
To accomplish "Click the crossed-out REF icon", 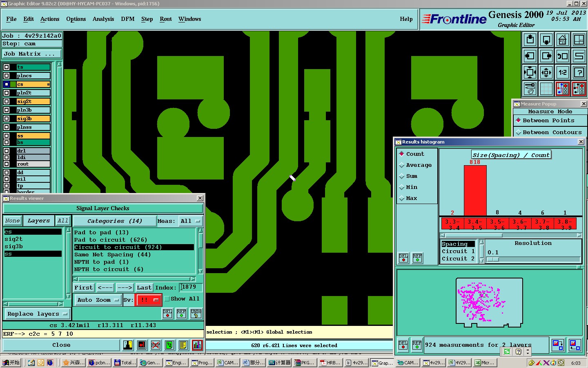I will pyautogui.click(x=156, y=345).
